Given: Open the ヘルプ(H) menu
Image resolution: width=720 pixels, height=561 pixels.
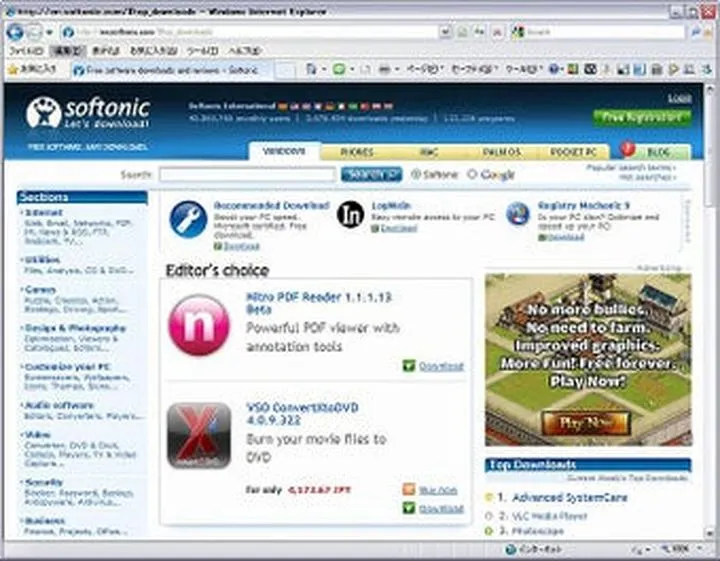Looking at the screenshot, I should [246, 50].
